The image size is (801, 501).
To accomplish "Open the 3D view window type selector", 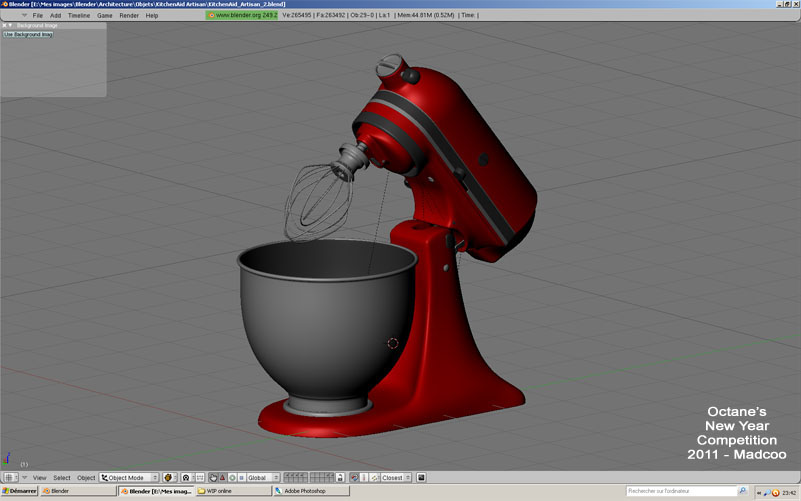I will 10,478.
